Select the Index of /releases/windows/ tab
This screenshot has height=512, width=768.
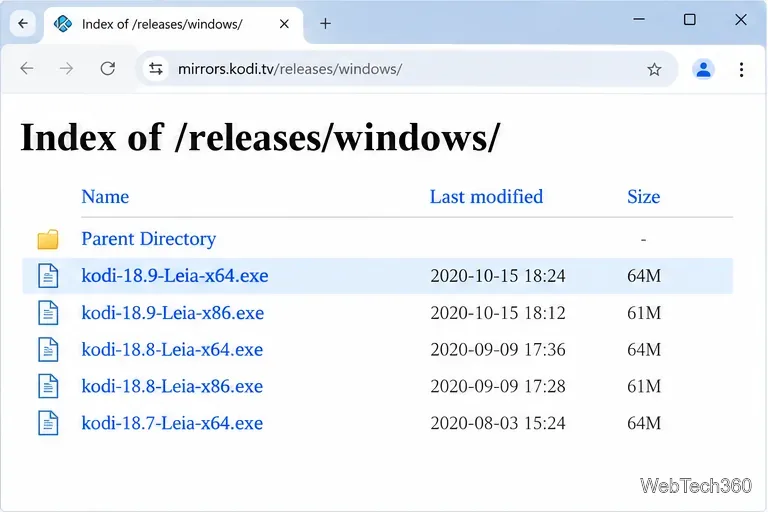click(174, 24)
